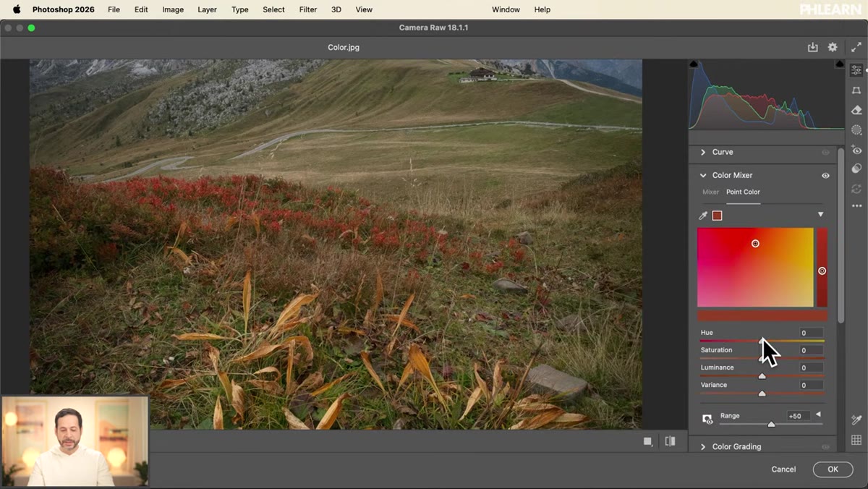This screenshot has height=489, width=868.
Task: Click the Variance value field
Action: [x=811, y=385]
